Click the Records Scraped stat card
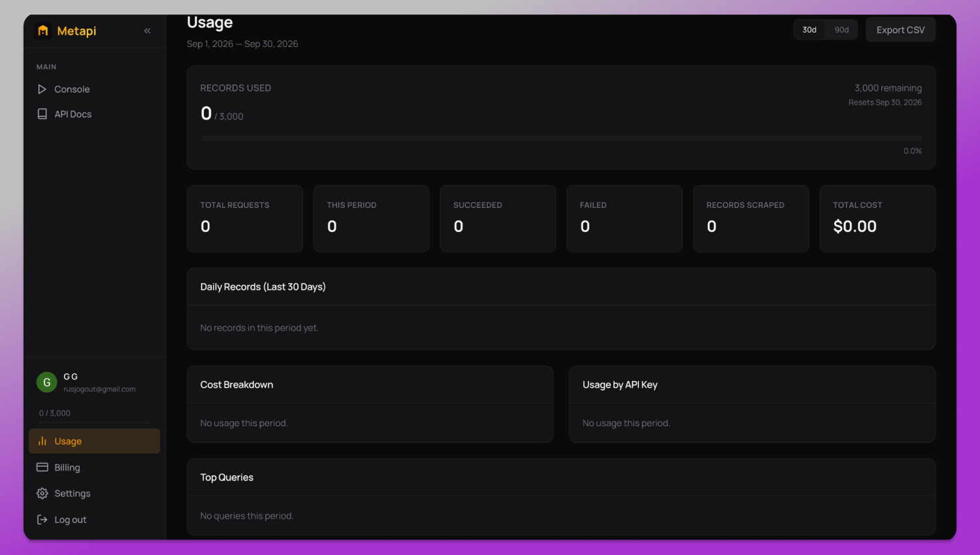The height and width of the screenshot is (555, 980). pyautogui.click(x=751, y=218)
